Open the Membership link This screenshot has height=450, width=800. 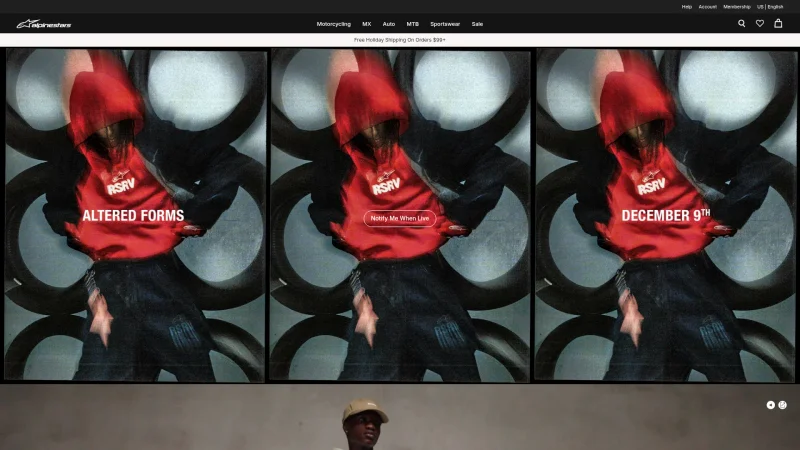point(737,7)
